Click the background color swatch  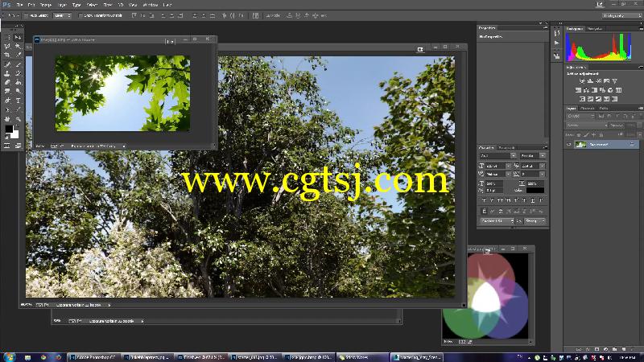click(14, 134)
